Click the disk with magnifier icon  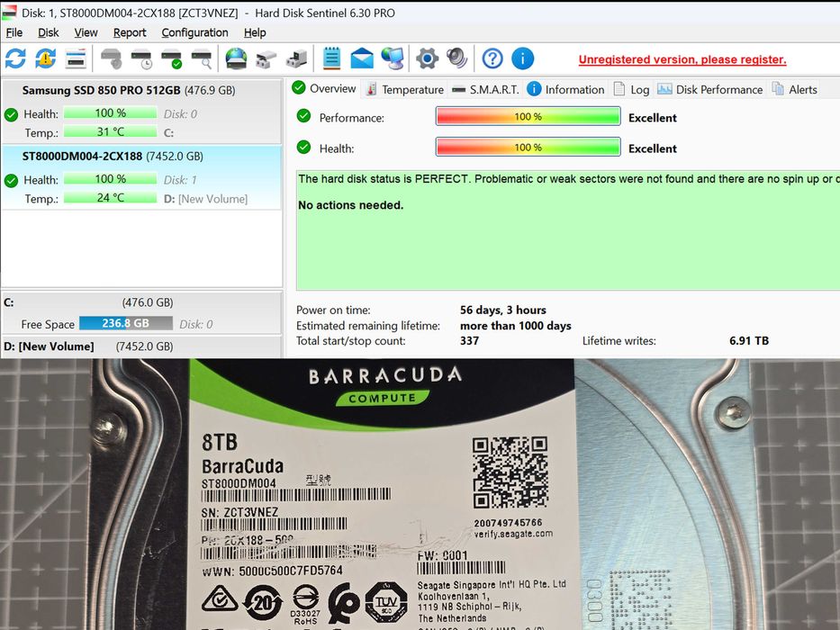(202, 58)
